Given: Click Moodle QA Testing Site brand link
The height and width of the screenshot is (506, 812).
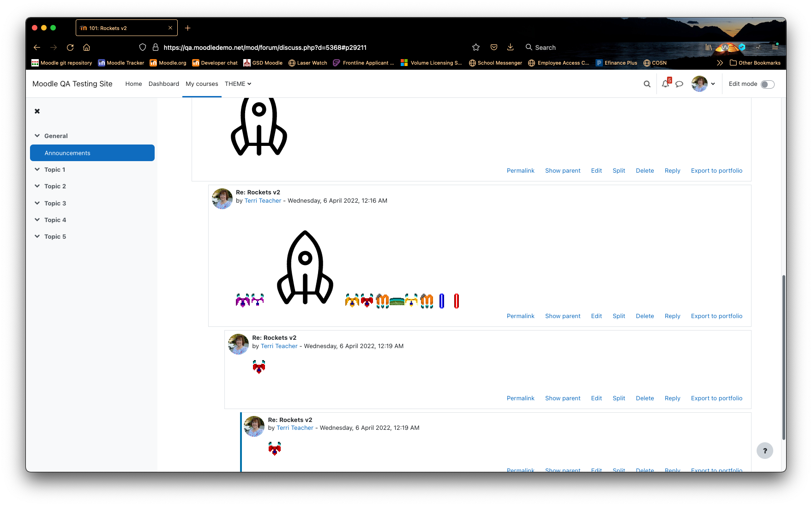Looking at the screenshot, I should [x=72, y=84].
